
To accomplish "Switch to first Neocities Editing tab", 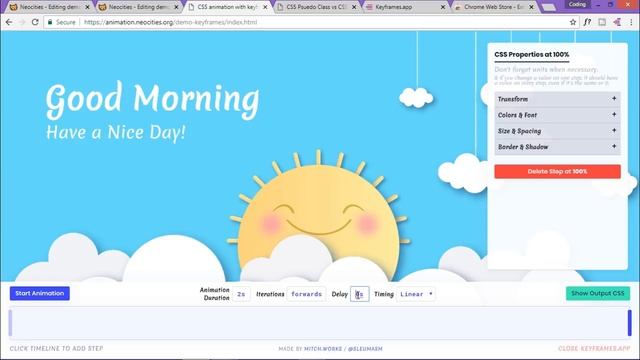I will tap(49, 7).
